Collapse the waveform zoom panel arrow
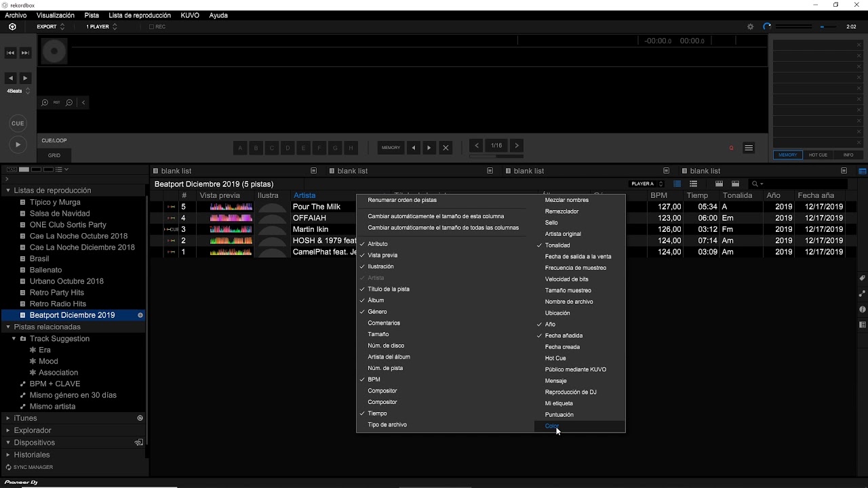The width and height of the screenshot is (868, 488). 83,103
